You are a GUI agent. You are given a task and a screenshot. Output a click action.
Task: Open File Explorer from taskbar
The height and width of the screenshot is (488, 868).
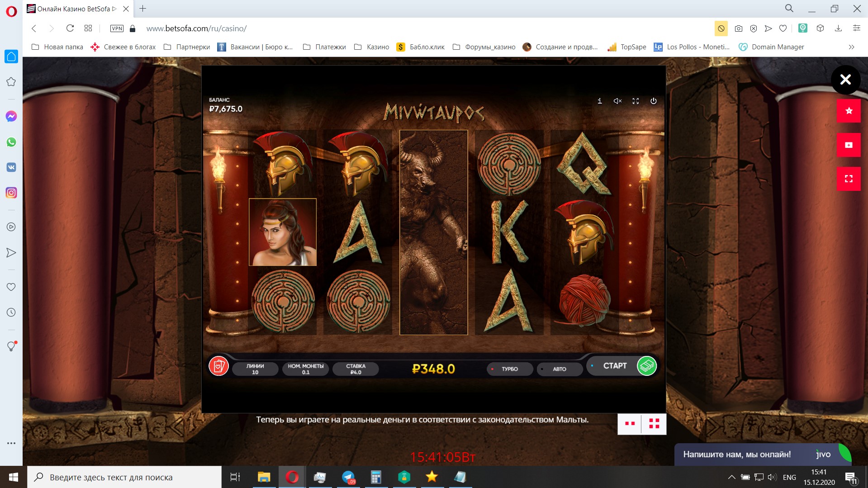click(x=264, y=477)
